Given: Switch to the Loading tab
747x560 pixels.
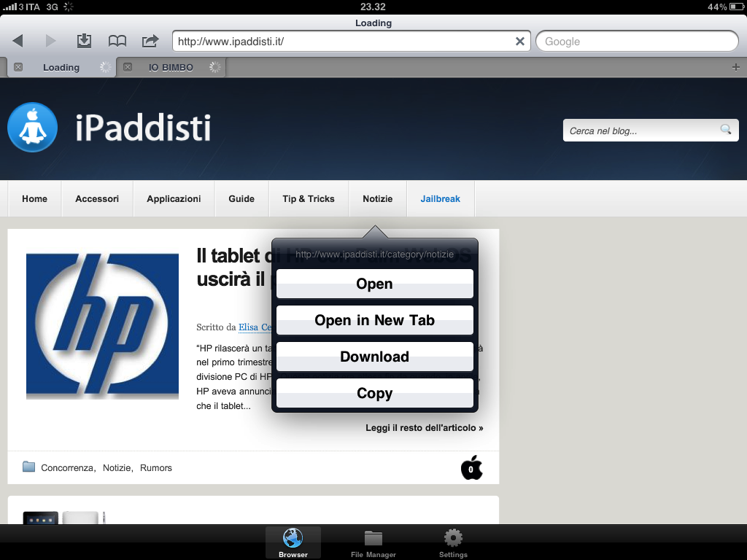Looking at the screenshot, I should click(x=61, y=68).
